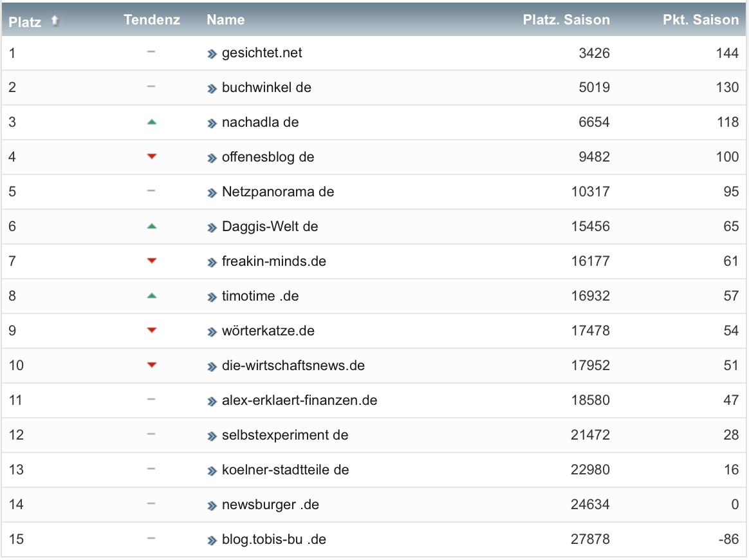Open the nachadla de link
Screen dimensions: 749x560
[261, 122]
